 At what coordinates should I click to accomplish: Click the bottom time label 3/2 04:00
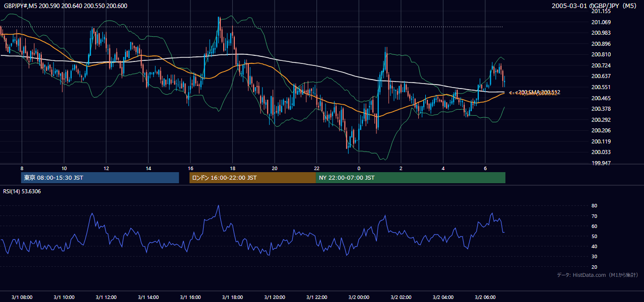443,297
